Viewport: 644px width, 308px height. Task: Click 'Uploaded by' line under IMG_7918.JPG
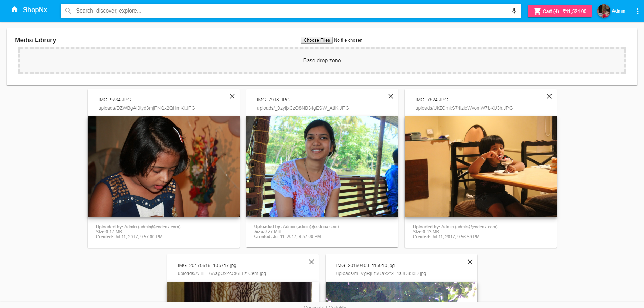click(x=296, y=227)
